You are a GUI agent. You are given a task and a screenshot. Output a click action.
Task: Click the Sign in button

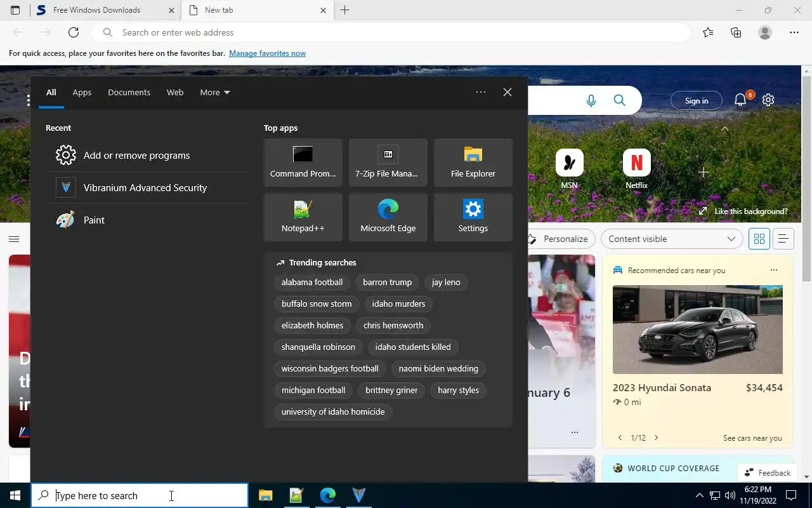point(697,101)
